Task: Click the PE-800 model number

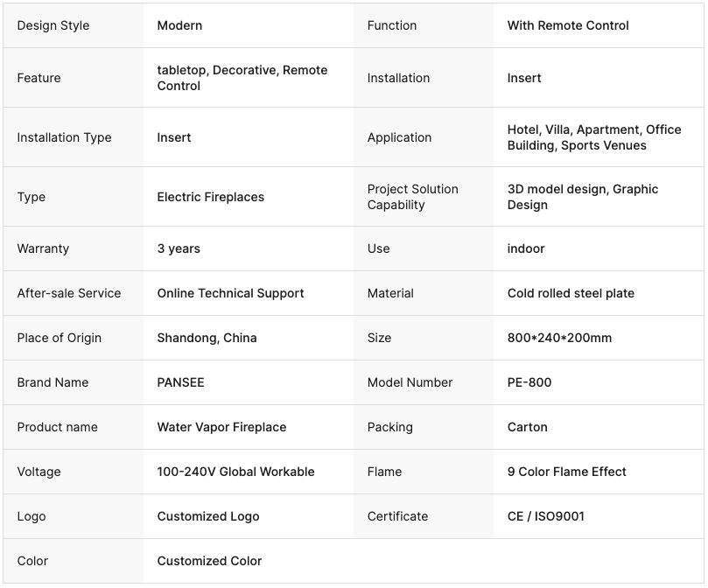Action: [x=529, y=382]
